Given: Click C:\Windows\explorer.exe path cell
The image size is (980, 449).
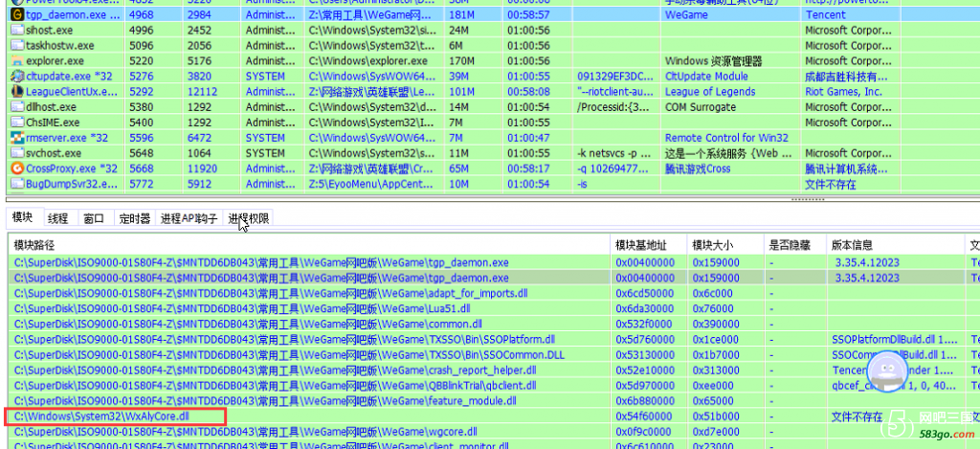Looking at the screenshot, I should click(368, 60).
